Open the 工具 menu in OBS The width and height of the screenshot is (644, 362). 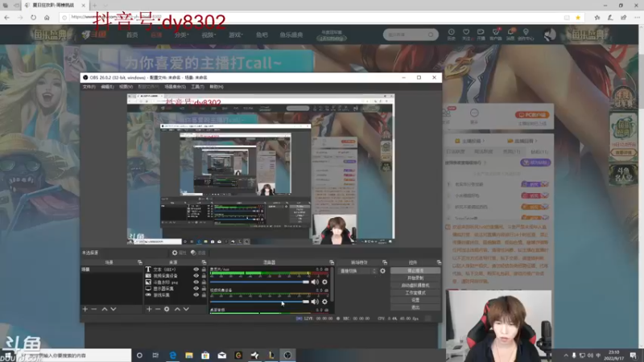coord(197,87)
